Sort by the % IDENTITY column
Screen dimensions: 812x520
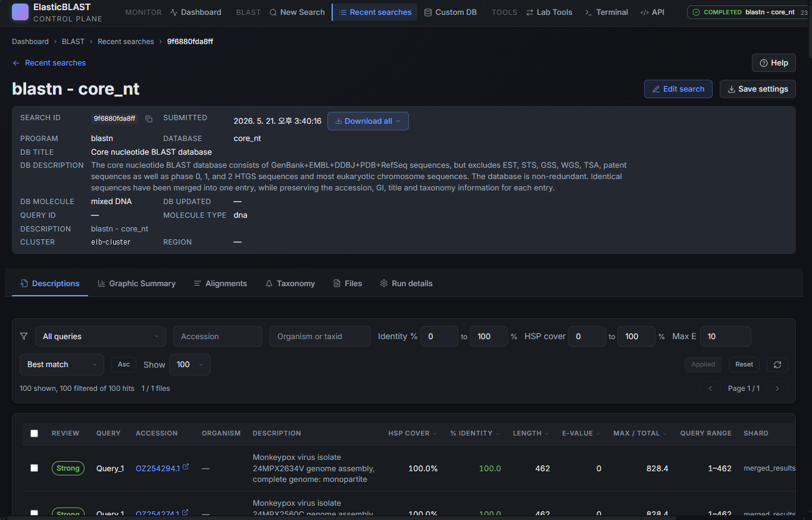pos(474,433)
